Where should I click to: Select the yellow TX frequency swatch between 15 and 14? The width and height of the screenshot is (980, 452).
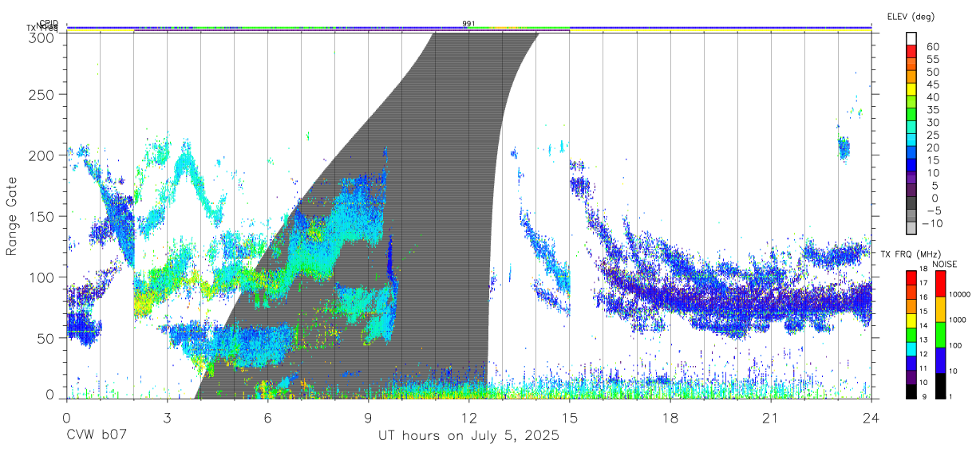click(911, 320)
